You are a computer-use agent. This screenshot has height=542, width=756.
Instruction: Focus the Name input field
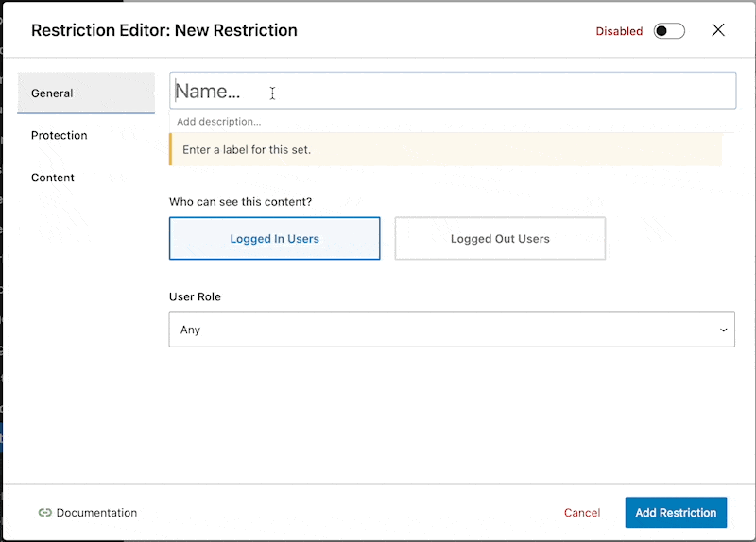pos(453,91)
